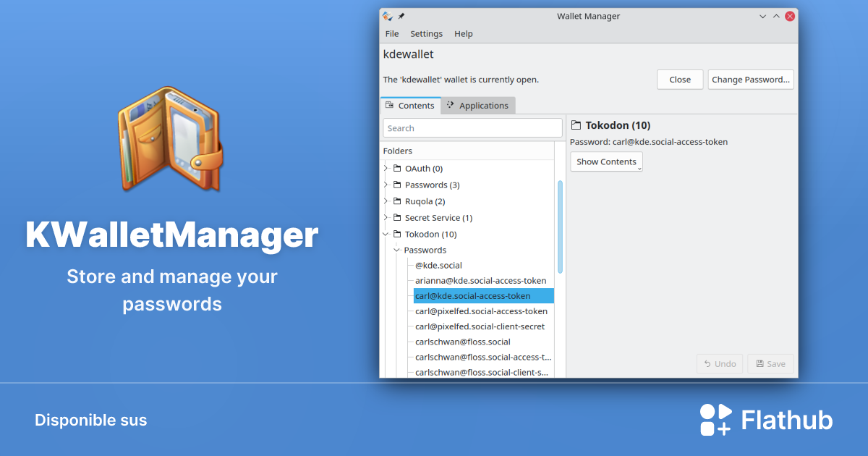The height and width of the screenshot is (456, 868).
Task: Expand the Secret Service (1) folder
Action: point(386,217)
